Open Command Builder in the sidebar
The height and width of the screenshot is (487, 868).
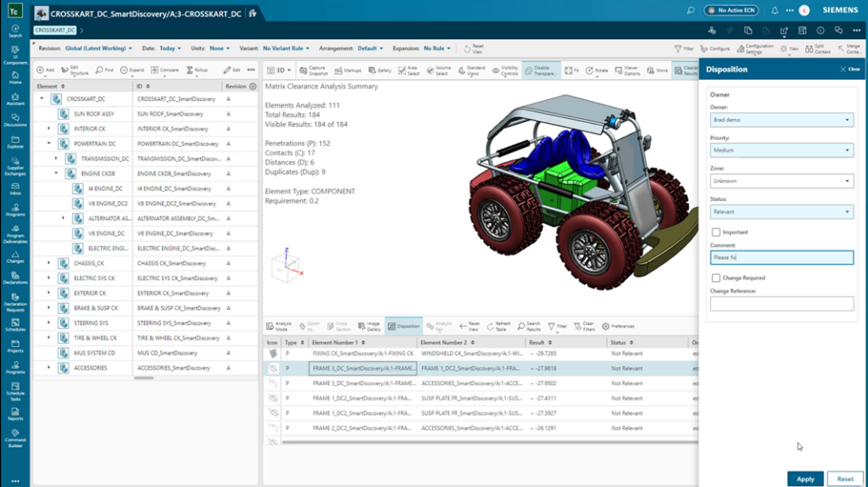15,439
